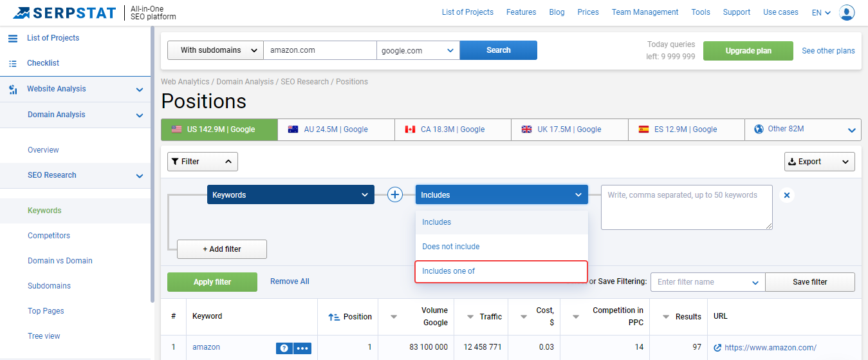Select the CA 18.3M Google tab
868x360 pixels.
(453, 129)
